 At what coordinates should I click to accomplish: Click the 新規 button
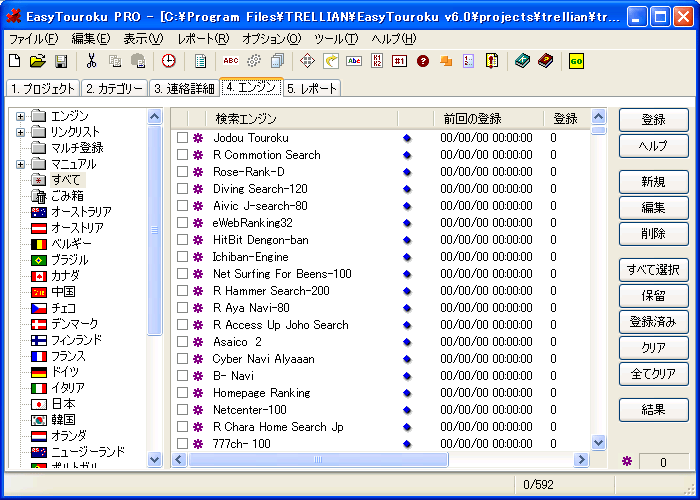pos(654,182)
